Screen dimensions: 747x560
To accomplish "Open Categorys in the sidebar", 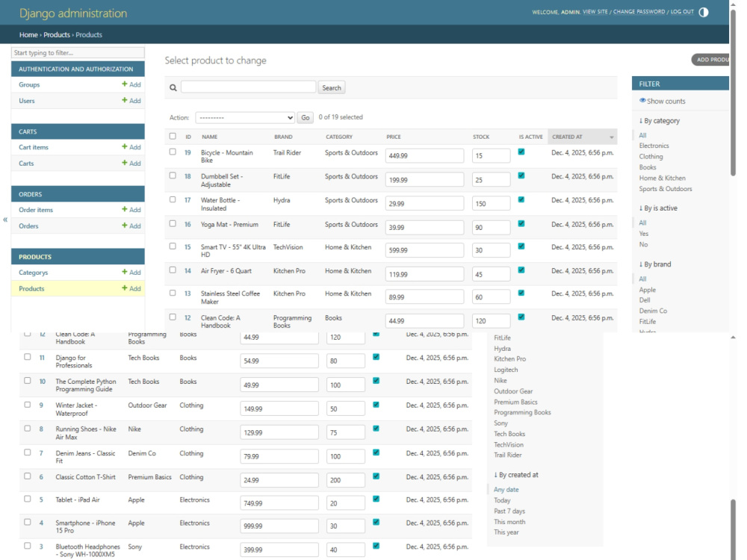I will (x=34, y=273).
